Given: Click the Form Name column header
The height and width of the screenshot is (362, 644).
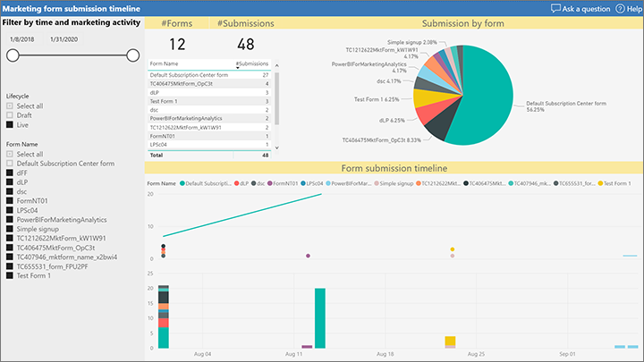Looking at the screenshot, I should [x=164, y=63].
